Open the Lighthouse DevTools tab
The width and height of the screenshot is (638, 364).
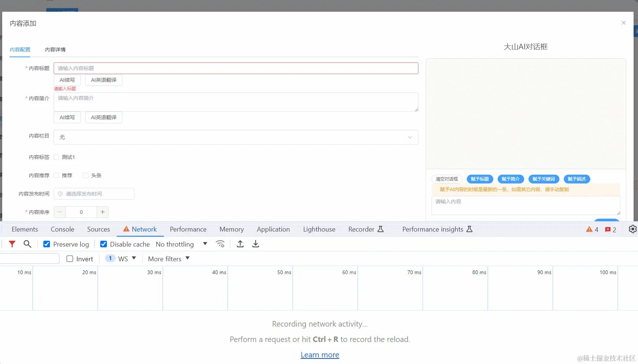point(319,229)
